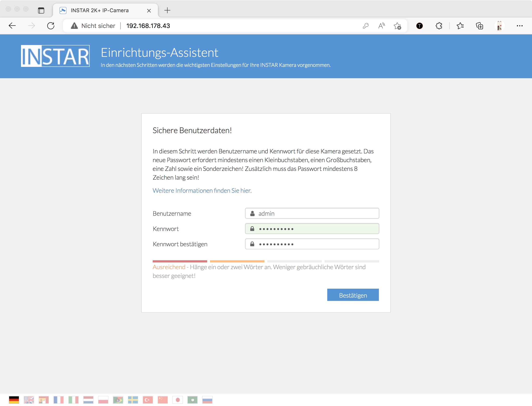Switch language using the French flag

(x=59, y=400)
